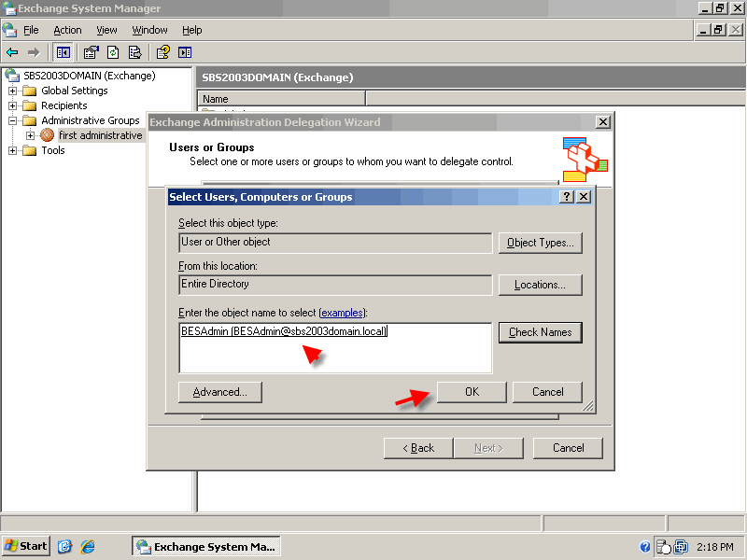Click the Advanced button
The image size is (747, 560).
(x=220, y=392)
